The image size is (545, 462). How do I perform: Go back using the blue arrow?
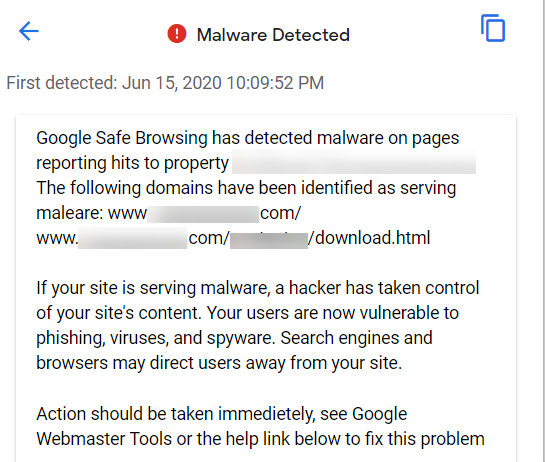[x=29, y=31]
